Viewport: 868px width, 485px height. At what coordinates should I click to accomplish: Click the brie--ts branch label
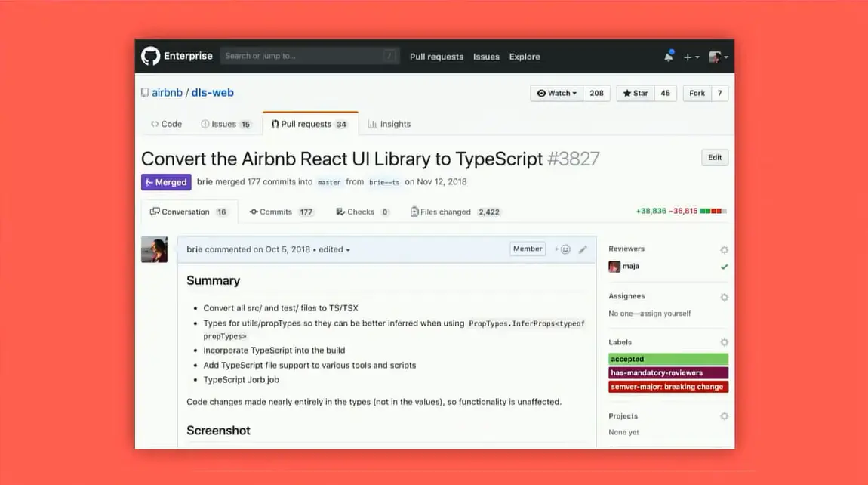[383, 182]
